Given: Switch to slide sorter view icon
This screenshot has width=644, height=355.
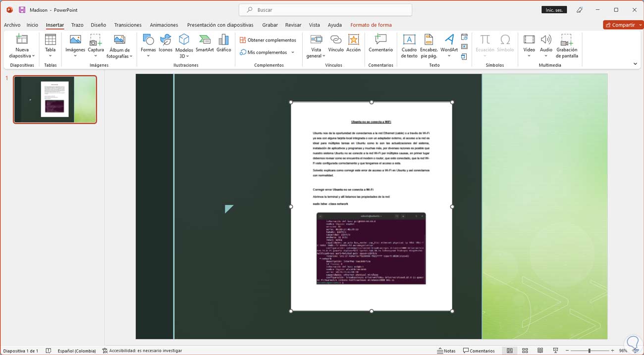Looking at the screenshot, I should (525, 351).
